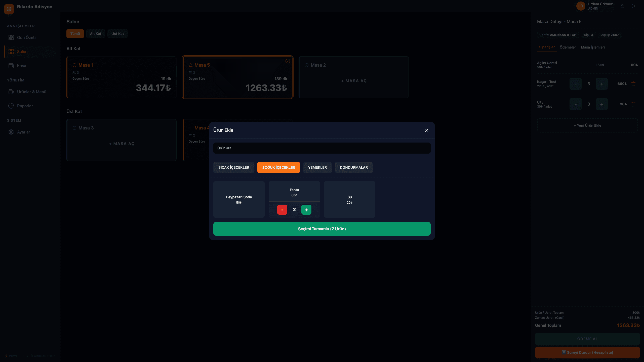Open Raporlar chart section

[30, 106]
